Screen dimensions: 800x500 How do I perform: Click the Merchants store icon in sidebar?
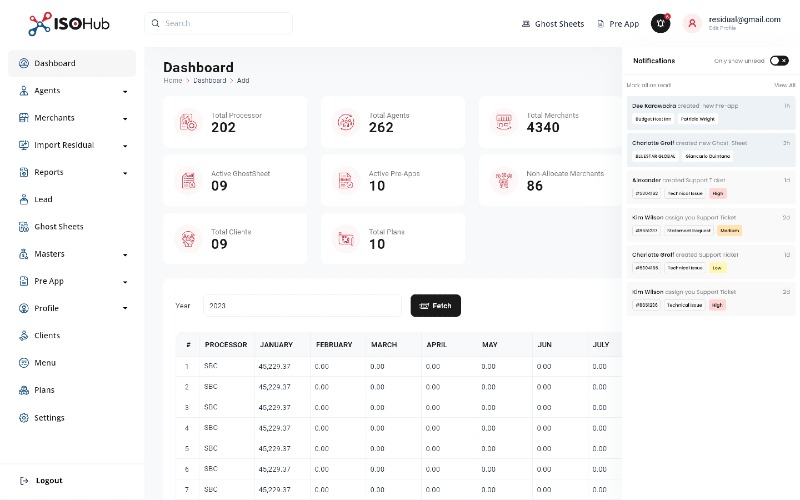point(23,118)
